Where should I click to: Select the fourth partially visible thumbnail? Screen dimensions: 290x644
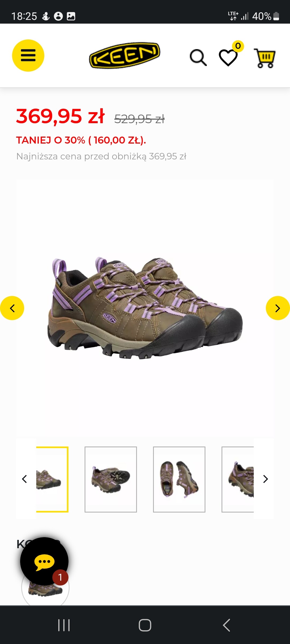tap(238, 480)
